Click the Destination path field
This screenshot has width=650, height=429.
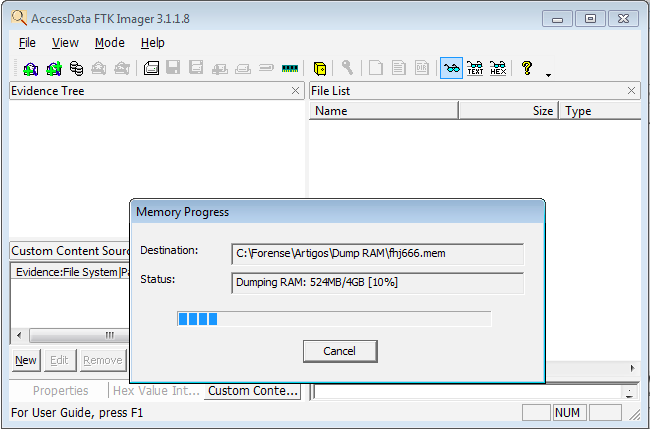[378, 254]
